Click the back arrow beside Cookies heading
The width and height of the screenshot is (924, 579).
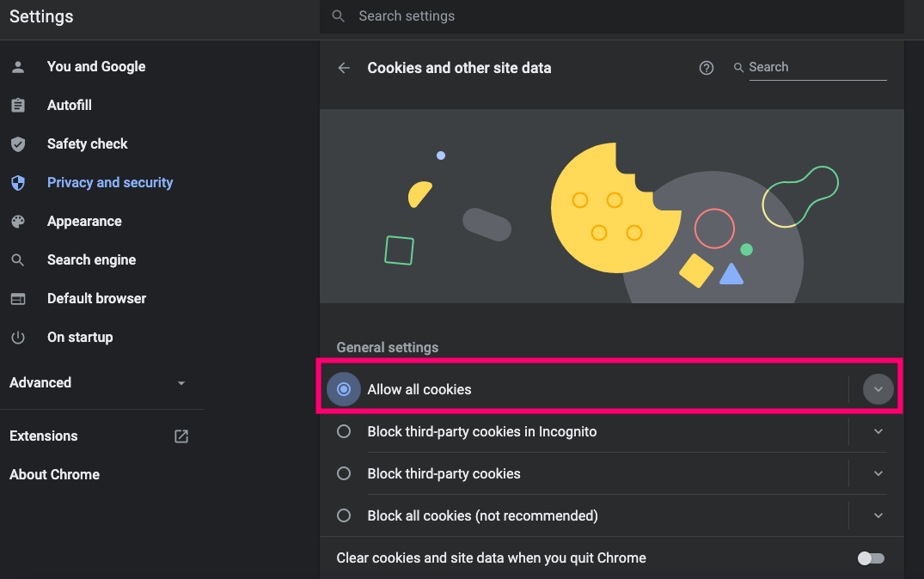[345, 68]
